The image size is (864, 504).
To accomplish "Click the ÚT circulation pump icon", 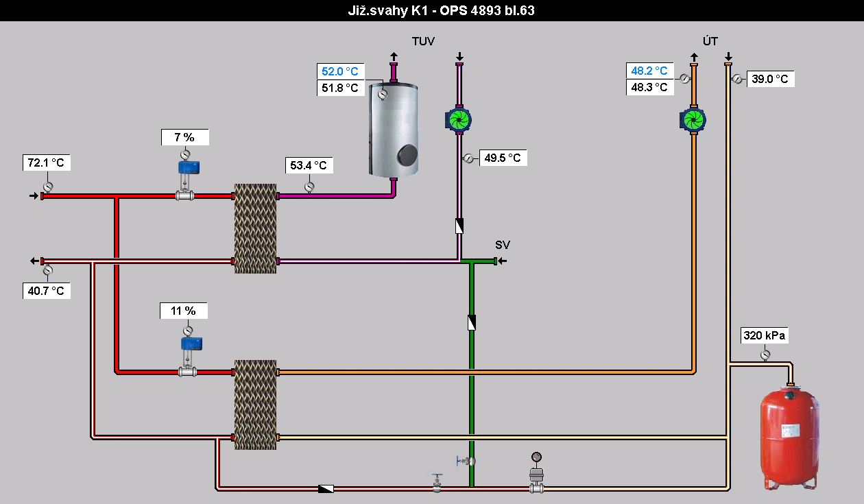I will pos(693,120).
